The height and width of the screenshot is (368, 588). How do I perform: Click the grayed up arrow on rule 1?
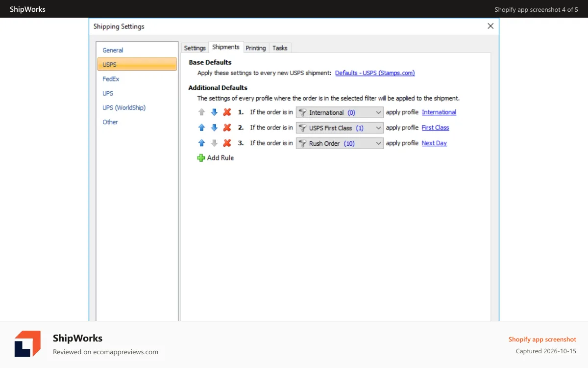click(x=201, y=112)
